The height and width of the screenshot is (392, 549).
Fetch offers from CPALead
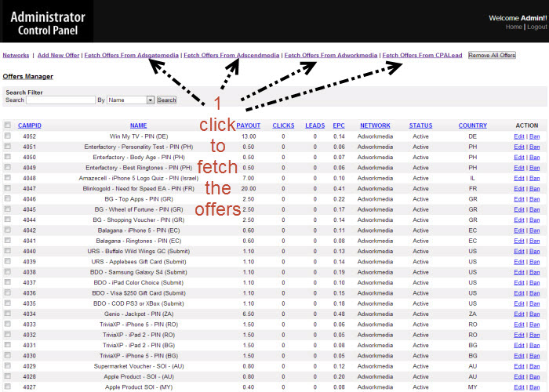(x=422, y=56)
